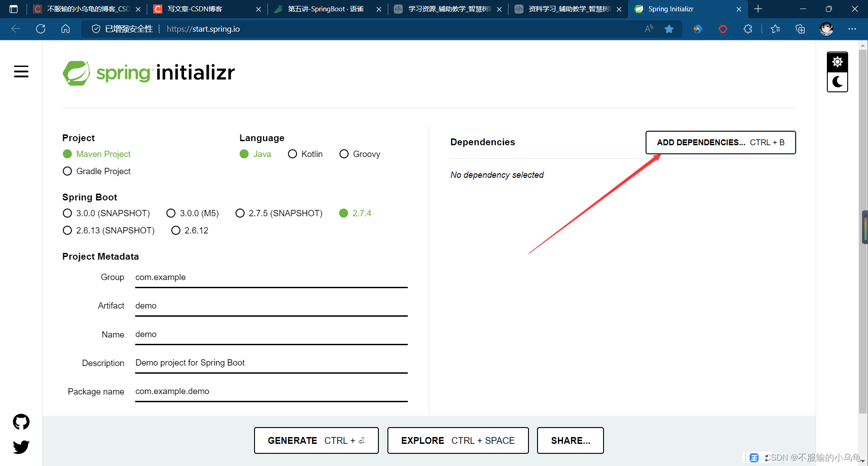Click the back navigation arrow
This screenshot has width=868, height=466.
16,29
